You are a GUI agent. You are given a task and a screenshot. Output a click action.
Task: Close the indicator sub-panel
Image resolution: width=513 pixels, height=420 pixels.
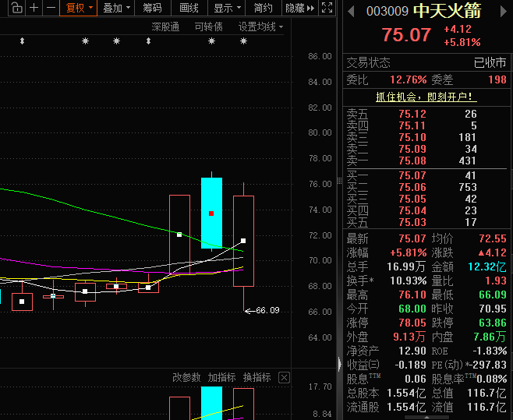pyautogui.click(x=284, y=378)
